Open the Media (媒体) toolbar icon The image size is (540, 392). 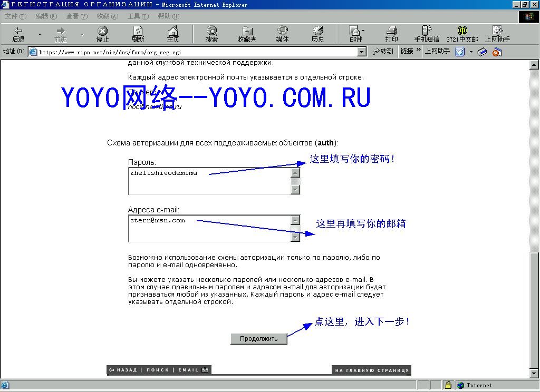[x=282, y=34]
